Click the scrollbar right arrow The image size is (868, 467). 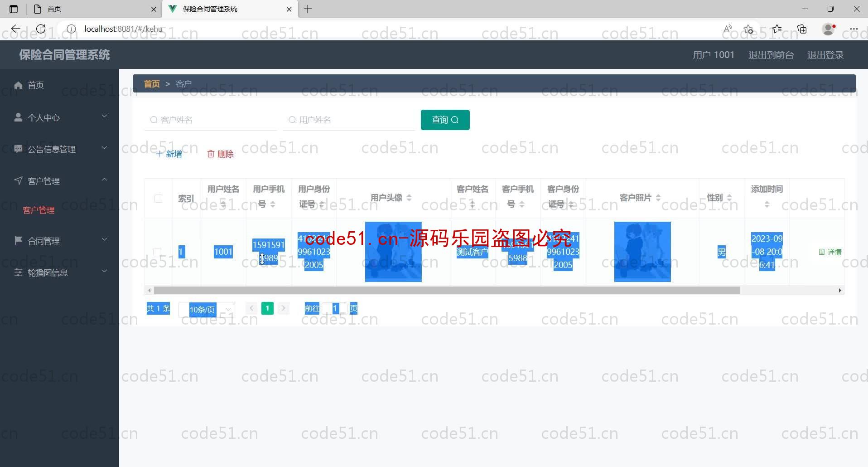[840, 290]
